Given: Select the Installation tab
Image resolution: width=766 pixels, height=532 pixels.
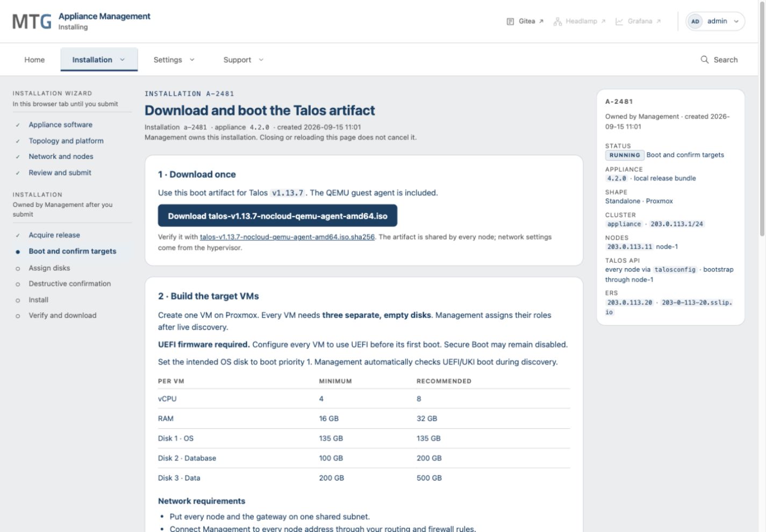Looking at the screenshot, I should pyautogui.click(x=99, y=60).
